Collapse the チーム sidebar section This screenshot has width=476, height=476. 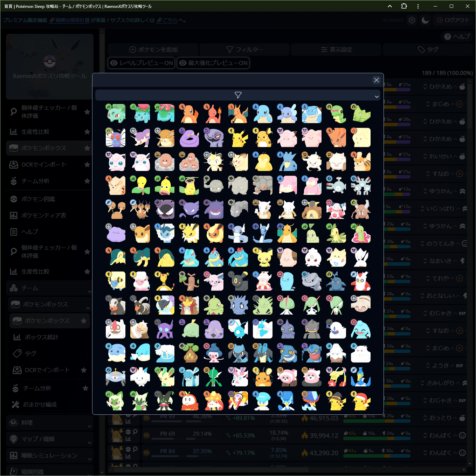pos(49,288)
